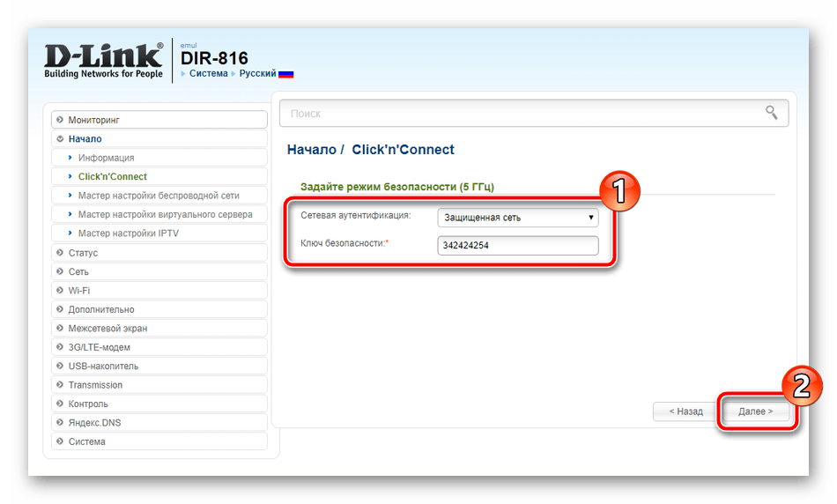Open the Контроль menu
The image size is (837, 504).
pyautogui.click(x=159, y=404)
